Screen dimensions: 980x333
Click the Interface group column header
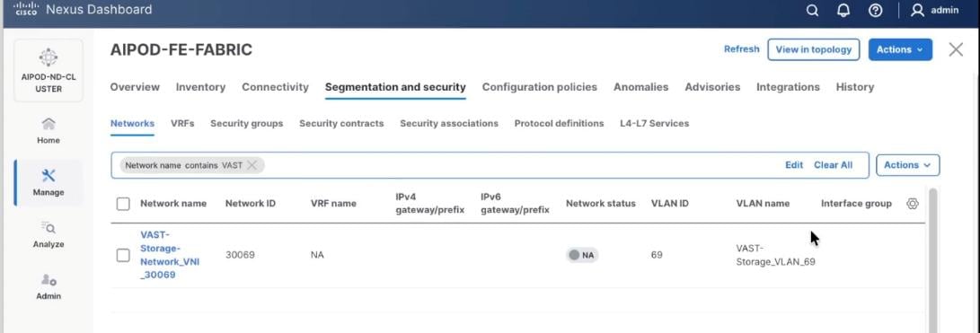pyautogui.click(x=856, y=203)
